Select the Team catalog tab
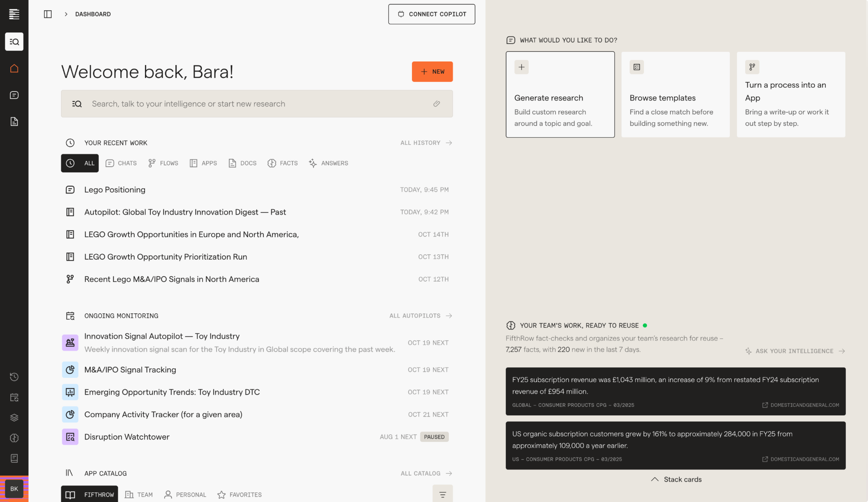 pyautogui.click(x=139, y=494)
